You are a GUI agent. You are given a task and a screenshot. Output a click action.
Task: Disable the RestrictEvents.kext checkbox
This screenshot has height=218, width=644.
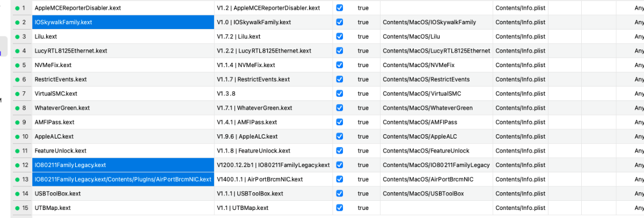(x=339, y=79)
